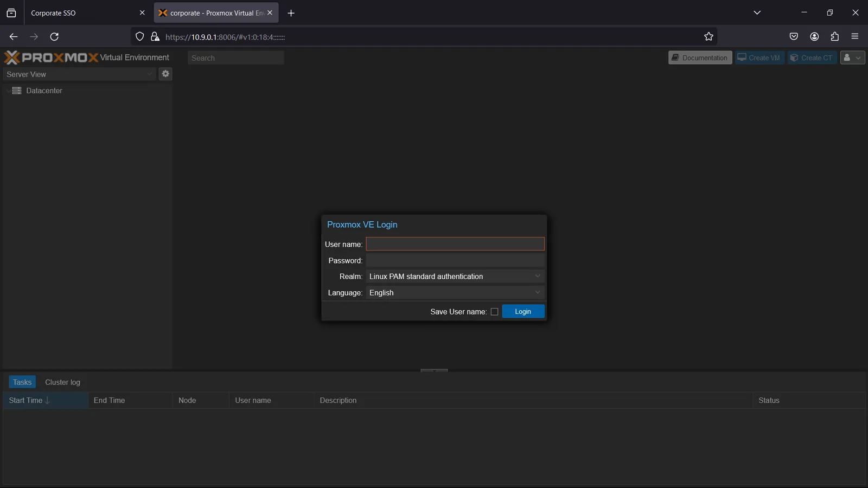Bookmark this page with the star icon
Viewport: 868px width, 488px height.
709,37
